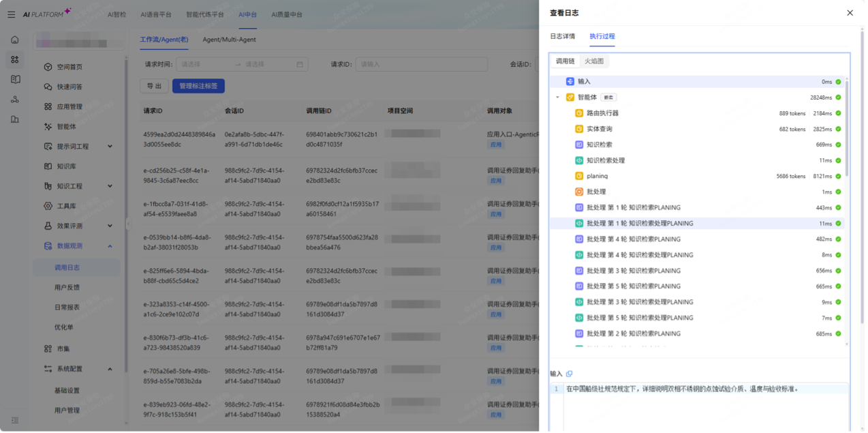
Task: Open the 日志详情 tab
Action: point(562,36)
